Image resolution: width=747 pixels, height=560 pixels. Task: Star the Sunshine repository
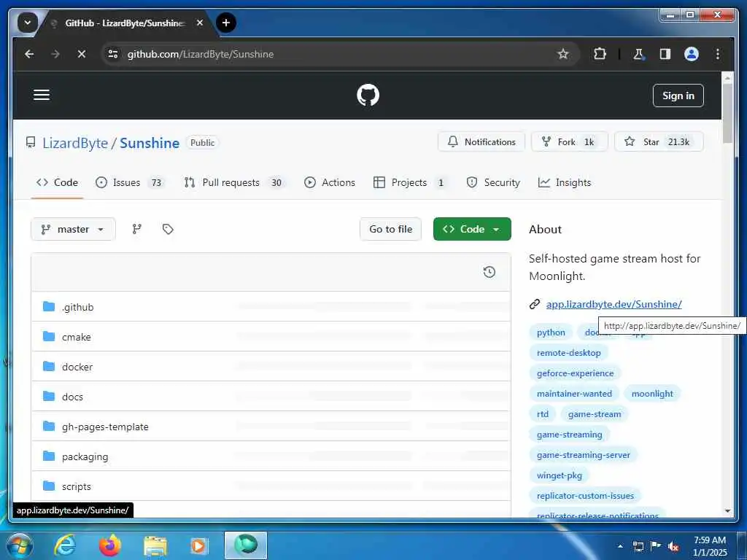(x=659, y=142)
